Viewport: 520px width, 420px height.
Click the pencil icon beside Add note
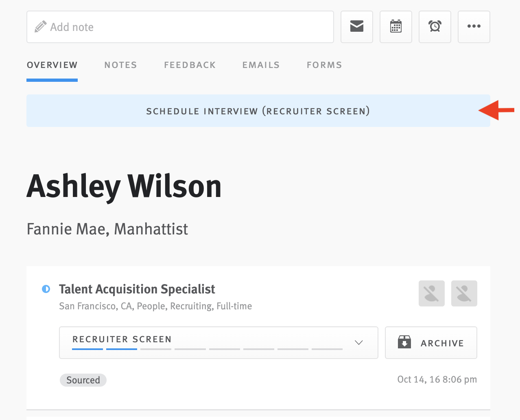point(40,27)
